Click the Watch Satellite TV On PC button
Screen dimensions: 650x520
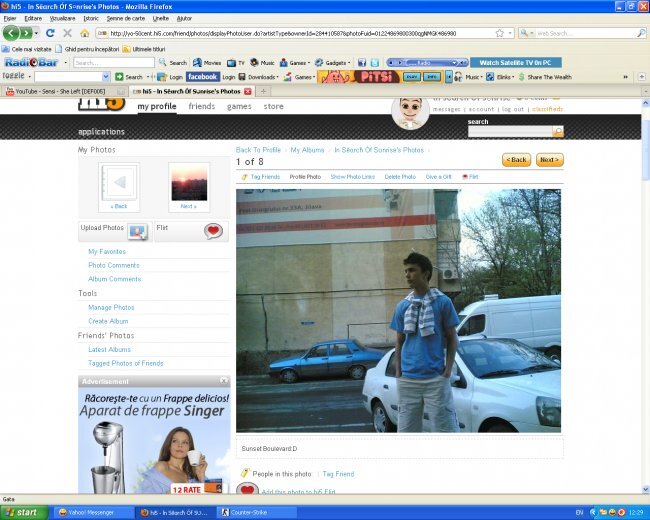[516, 63]
